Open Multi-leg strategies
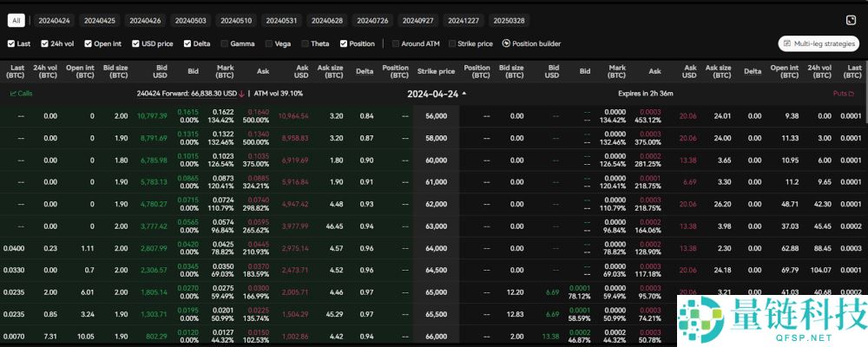This screenshot has height=347, width=868. 819,43
